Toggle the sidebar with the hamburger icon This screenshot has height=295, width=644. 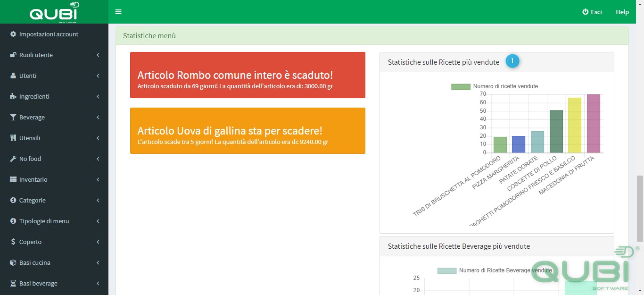[x=118, y=12]
